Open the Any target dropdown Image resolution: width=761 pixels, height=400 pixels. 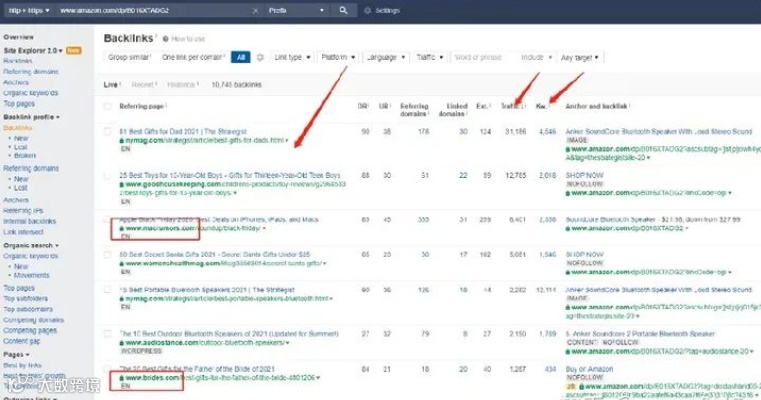(580, 57)
